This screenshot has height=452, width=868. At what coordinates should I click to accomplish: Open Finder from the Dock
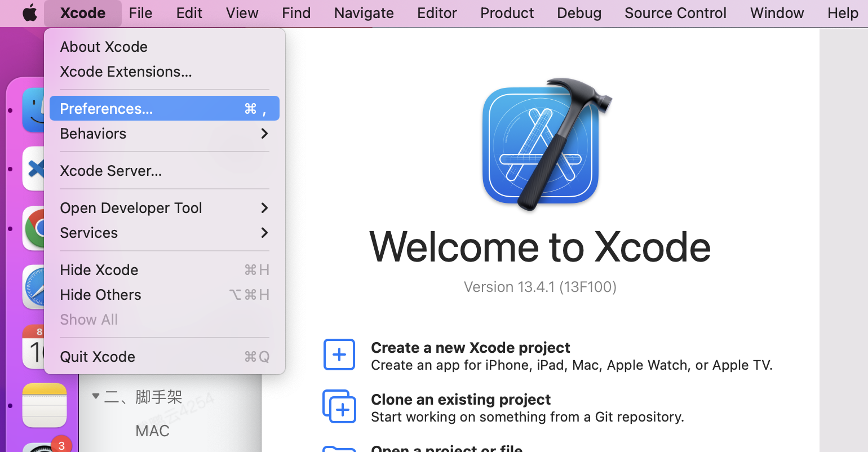pos(33,110)
